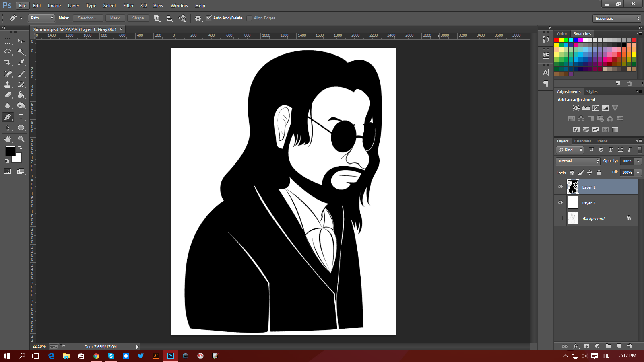This screenshot has width=644, height=362.
Task: Select the Rectangular Marquee tool
Action: click(x=8, y=41)
